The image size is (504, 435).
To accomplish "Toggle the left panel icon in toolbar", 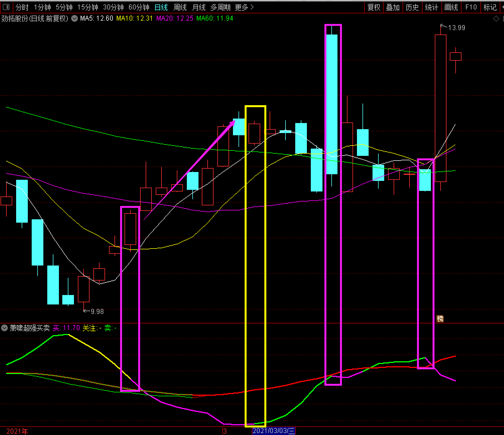I will 6,7.
